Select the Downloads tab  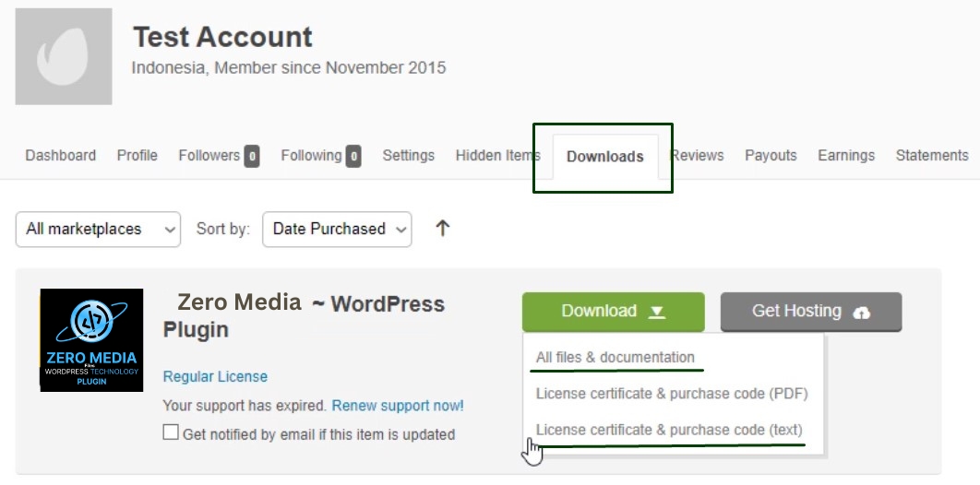coord(605,157)
